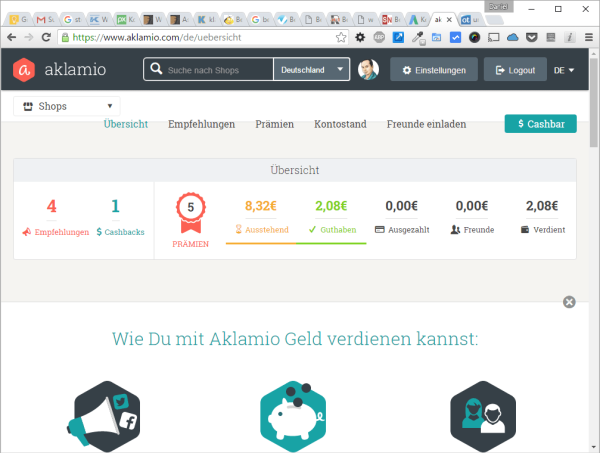Click the 4 Empfehlungen counter
600x453 pixels.
point(52,206)
